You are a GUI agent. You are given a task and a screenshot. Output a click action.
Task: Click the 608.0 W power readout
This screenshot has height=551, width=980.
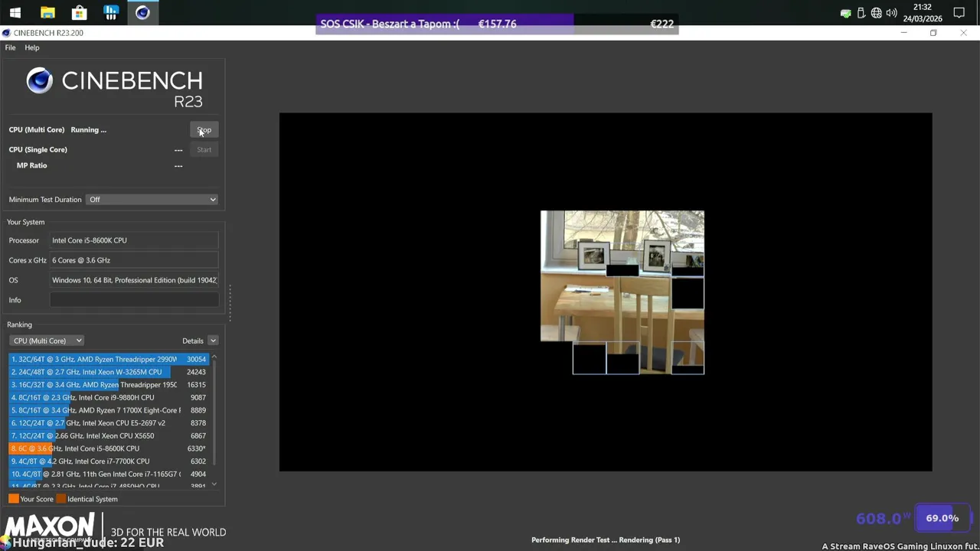[884, 519]
